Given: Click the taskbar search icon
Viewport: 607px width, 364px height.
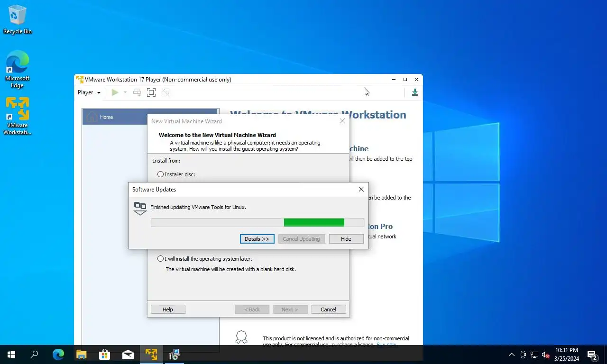Looking at the screenshot, I should point(34,355).
